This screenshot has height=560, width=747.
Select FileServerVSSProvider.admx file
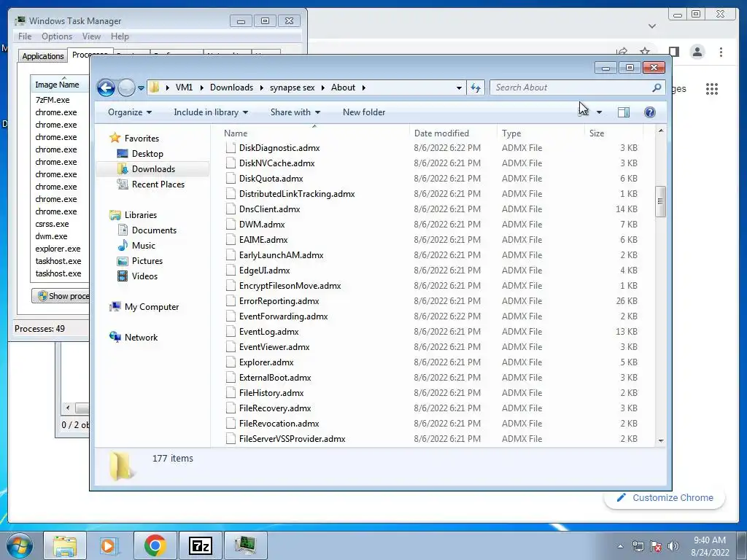click(x=292, y=439)
